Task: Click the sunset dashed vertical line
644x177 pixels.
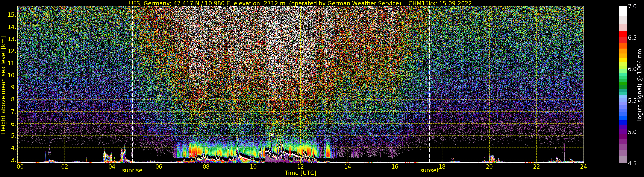Action: (x=429, y=84)
